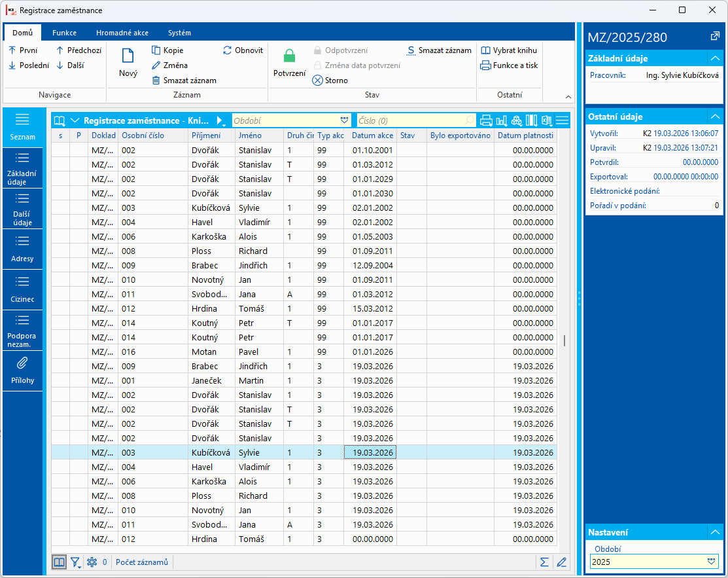This screenshot has height=578, width=728.
Task: Open the Cizinec side tab
Action: (x=22, y=289)
